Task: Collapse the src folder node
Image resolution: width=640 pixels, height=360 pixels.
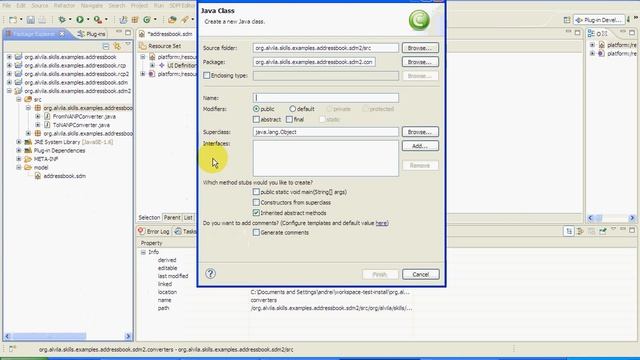Action: 19,99
